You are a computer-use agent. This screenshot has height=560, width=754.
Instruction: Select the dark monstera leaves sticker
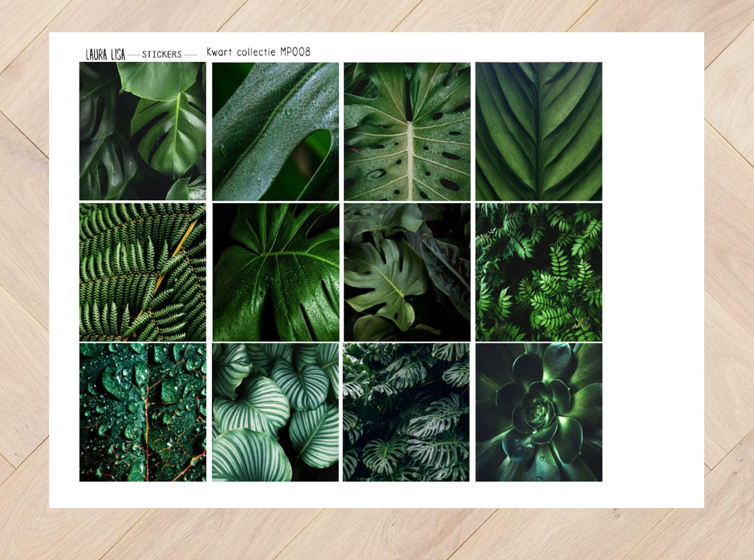[142, 131]
